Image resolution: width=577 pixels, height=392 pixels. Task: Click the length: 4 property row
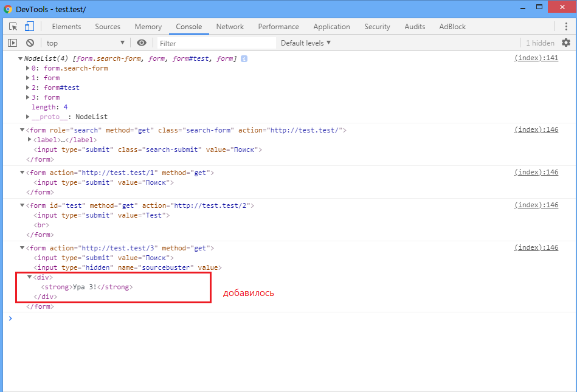[50, 107]
